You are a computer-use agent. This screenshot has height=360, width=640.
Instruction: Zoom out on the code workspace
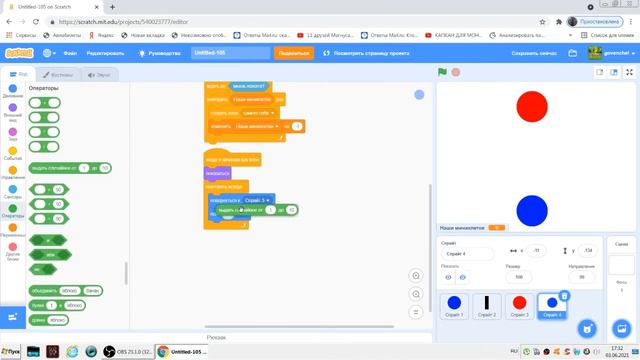(x=416, y=294)
